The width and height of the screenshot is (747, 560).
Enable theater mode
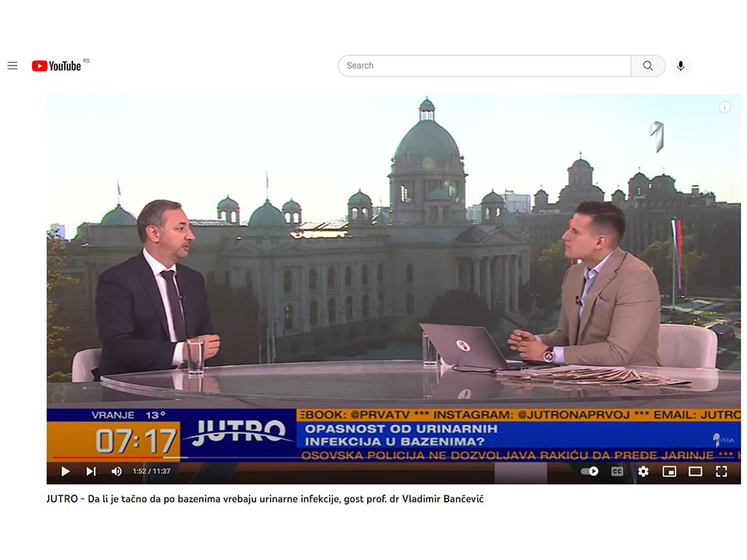pyautogui.click(x=695, y=472)
